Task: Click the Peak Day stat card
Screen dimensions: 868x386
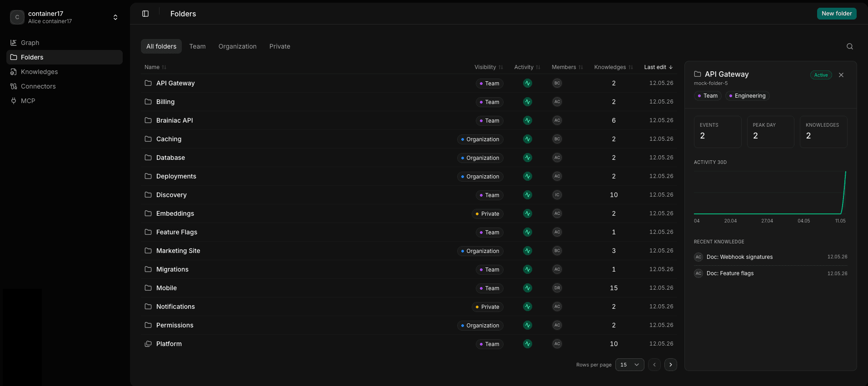Action: coord(770,132)
